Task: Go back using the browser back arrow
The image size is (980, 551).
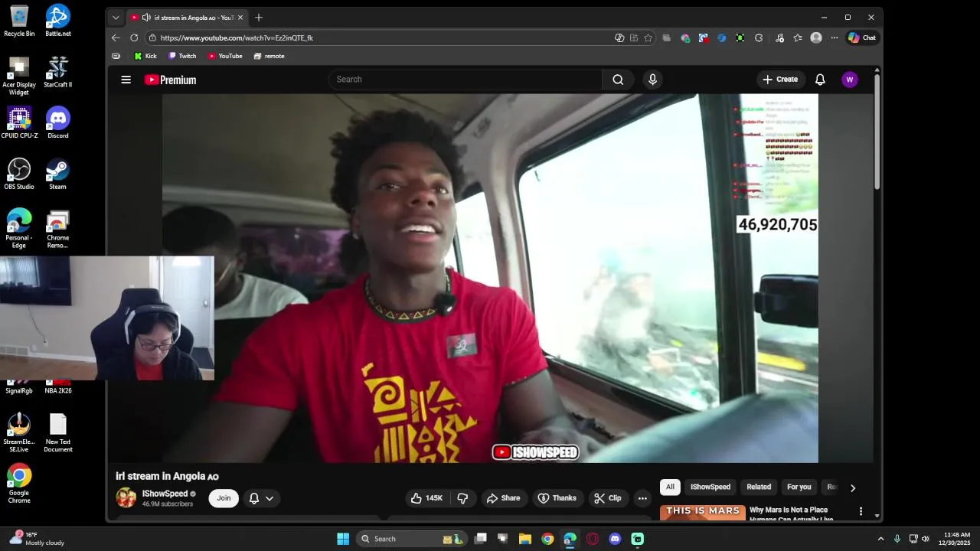Action: coord(116,37)
